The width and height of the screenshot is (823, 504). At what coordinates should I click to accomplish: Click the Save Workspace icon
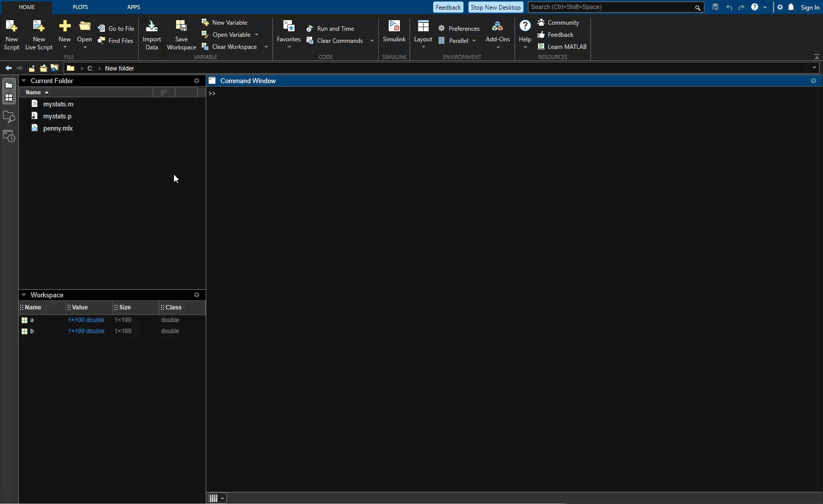pos(181,26)
